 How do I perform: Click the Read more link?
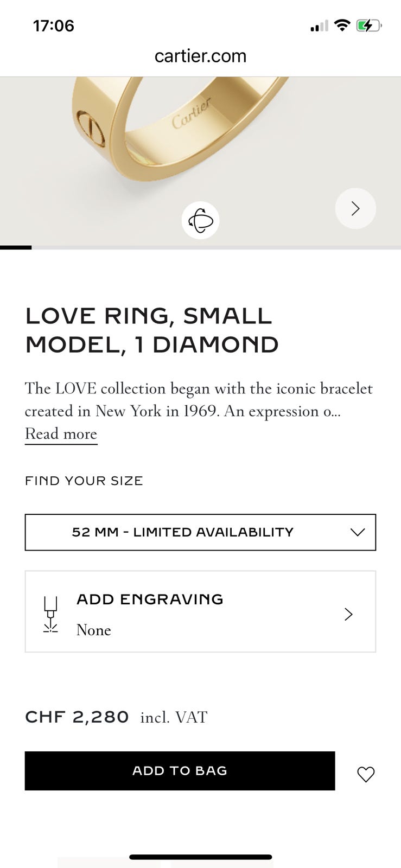(61, 434)
